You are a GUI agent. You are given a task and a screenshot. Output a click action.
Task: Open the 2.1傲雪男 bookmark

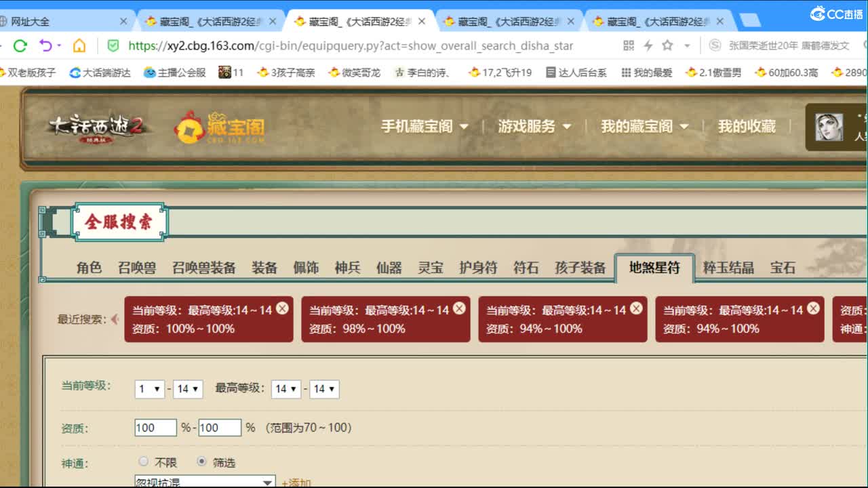point(713,73)
